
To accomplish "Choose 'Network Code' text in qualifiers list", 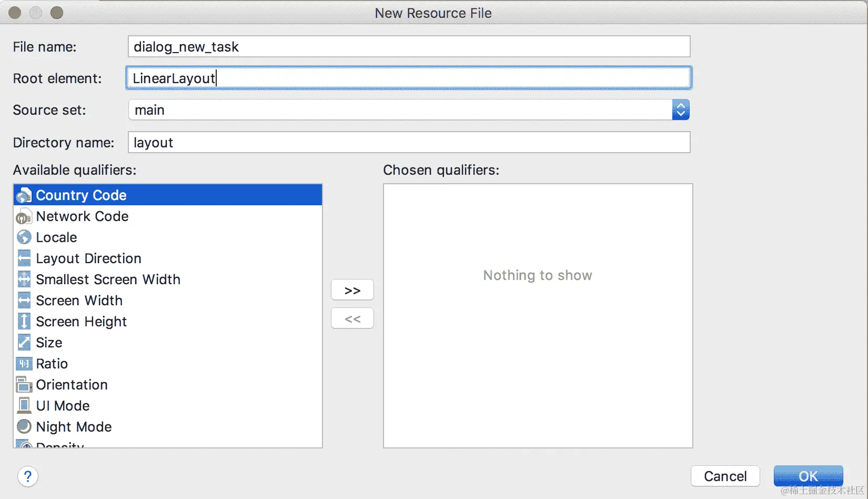I will pyautogui.click(x=82, y=216).
